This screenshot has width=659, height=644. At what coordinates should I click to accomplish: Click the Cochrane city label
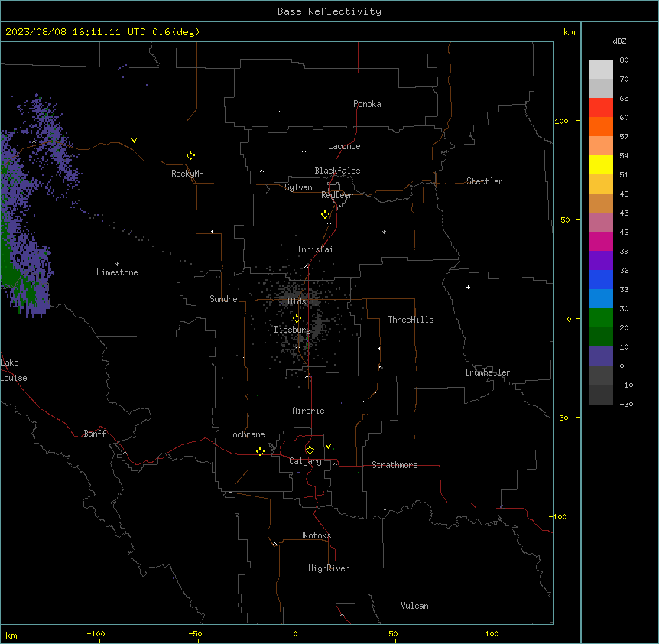(x=246, y=434)
